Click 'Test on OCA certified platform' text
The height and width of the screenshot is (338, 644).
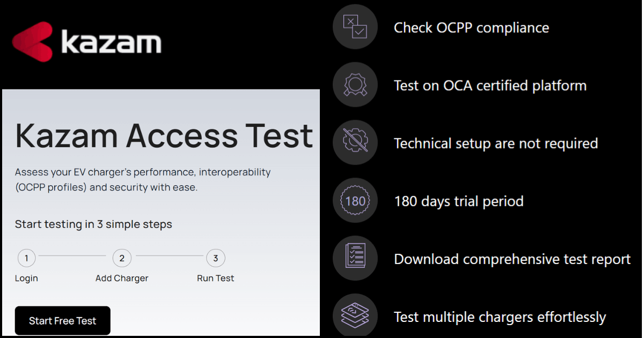click(x=490, y=85)
